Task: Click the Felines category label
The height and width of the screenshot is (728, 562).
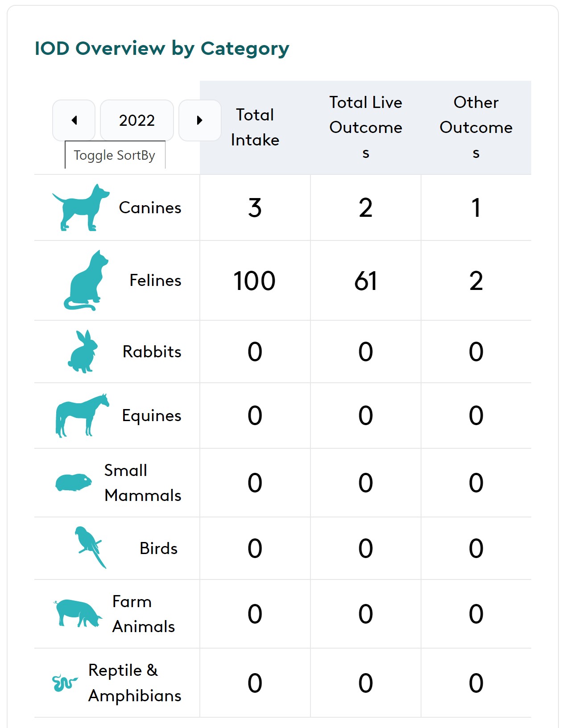Action: click(x=155, y=281)
